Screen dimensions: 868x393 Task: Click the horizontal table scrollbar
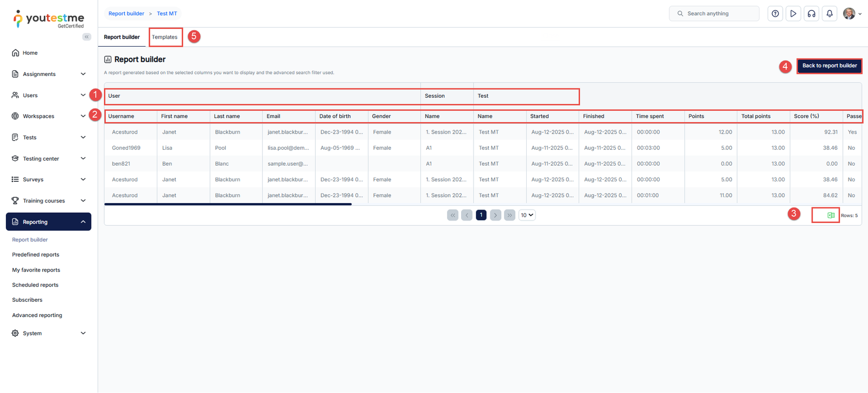click(x=228, y=204)
